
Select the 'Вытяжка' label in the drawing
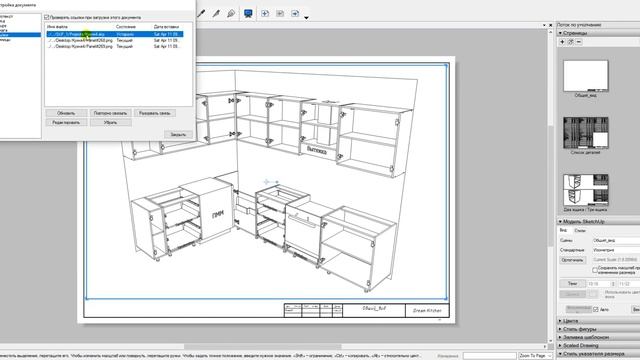coord(317,151)
